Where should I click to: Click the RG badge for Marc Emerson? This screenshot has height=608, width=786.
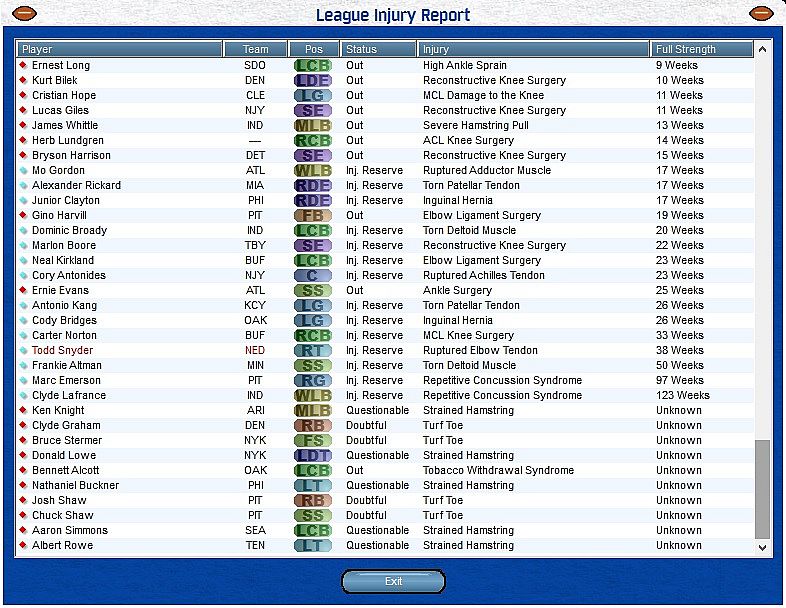(x=313, y=380)
